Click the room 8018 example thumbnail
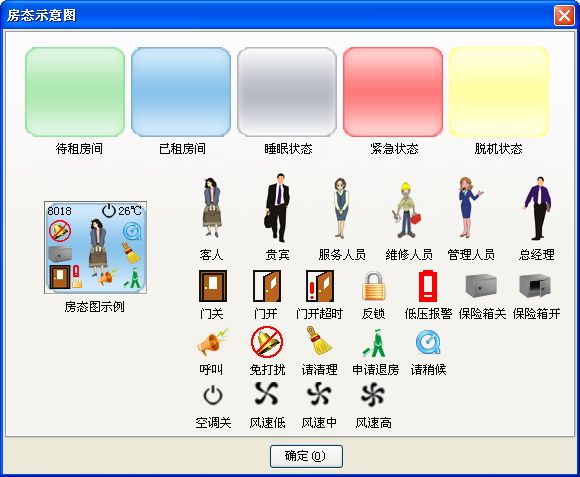This screenshot has height=477, width=580. [x=95, y=247]
